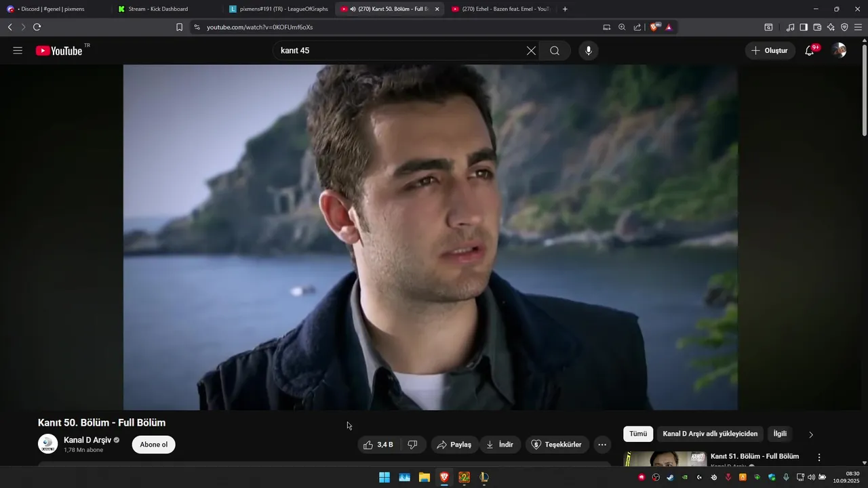The height and width of the screenshot is (488, 868).
Task: Open picture-in-picture icon in address bar
Action: pyautogui.click(x=606, y=27)
